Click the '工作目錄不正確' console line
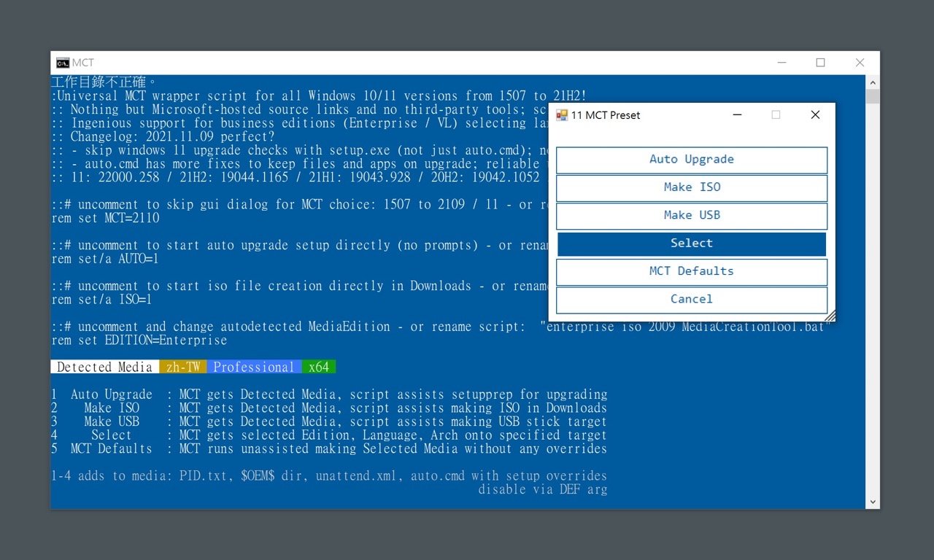The height and width of the screenshot is (560, 934). 104,82
